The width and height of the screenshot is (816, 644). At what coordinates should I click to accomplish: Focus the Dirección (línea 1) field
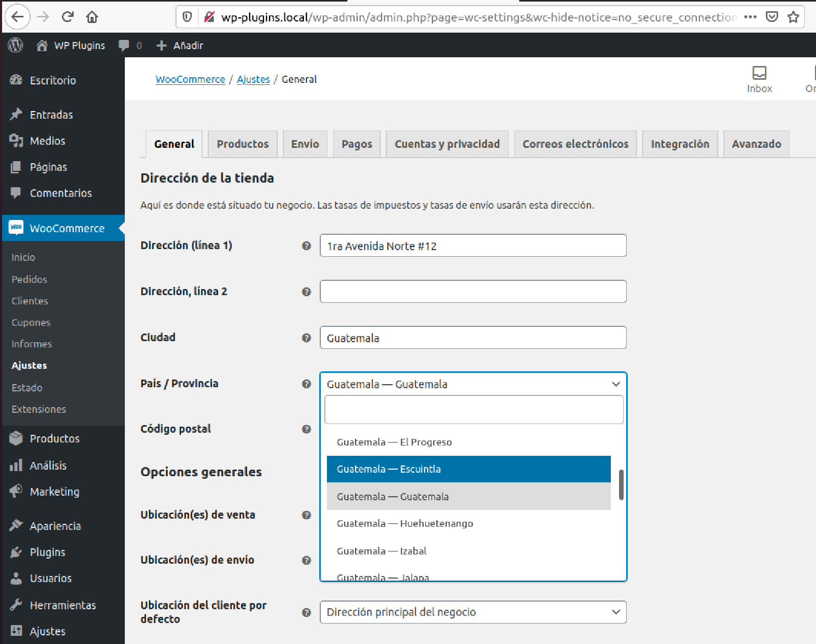[x=473, y=246]
